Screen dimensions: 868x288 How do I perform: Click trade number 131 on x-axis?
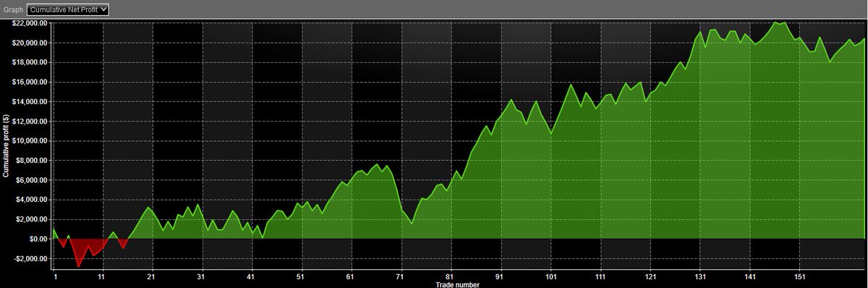click(700, 276)
